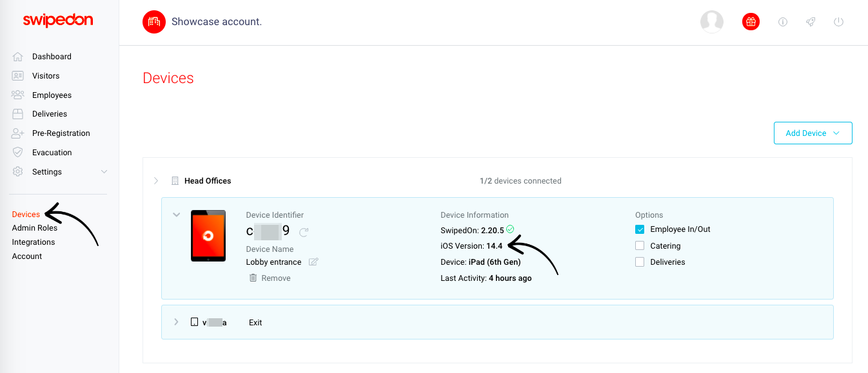Click the info circle icon
Image resolution: width=868 pixels, height=373 pixels.
(783, 22)
